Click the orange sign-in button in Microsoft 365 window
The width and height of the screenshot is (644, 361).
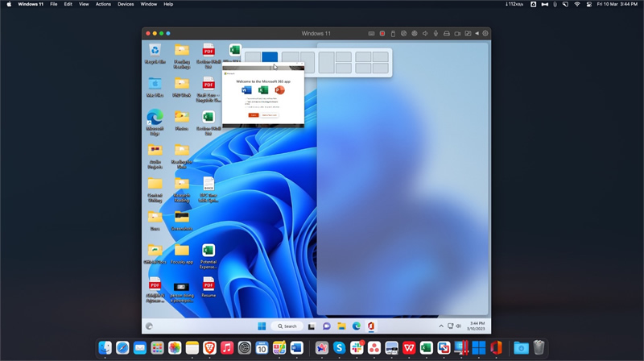(x=254, y=115)
